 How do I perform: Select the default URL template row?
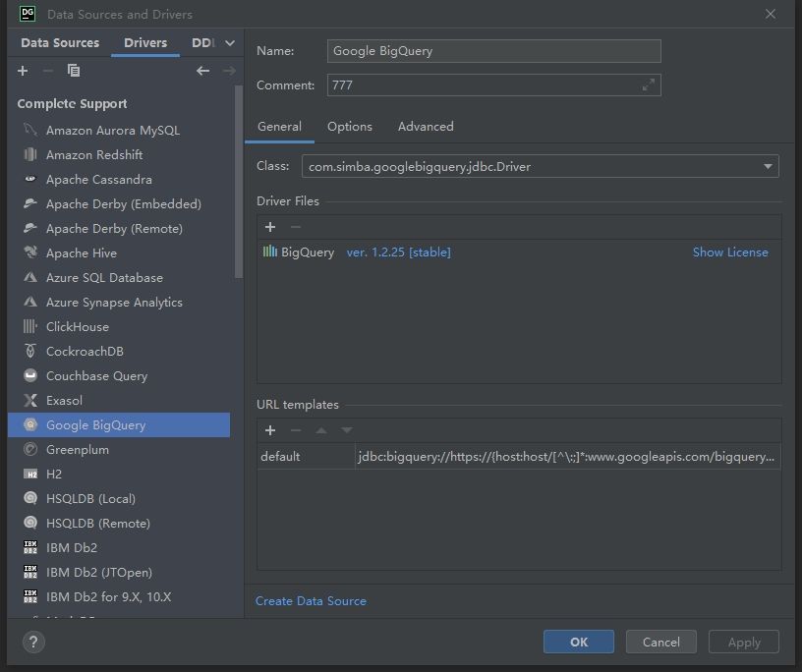pos(519,456)
